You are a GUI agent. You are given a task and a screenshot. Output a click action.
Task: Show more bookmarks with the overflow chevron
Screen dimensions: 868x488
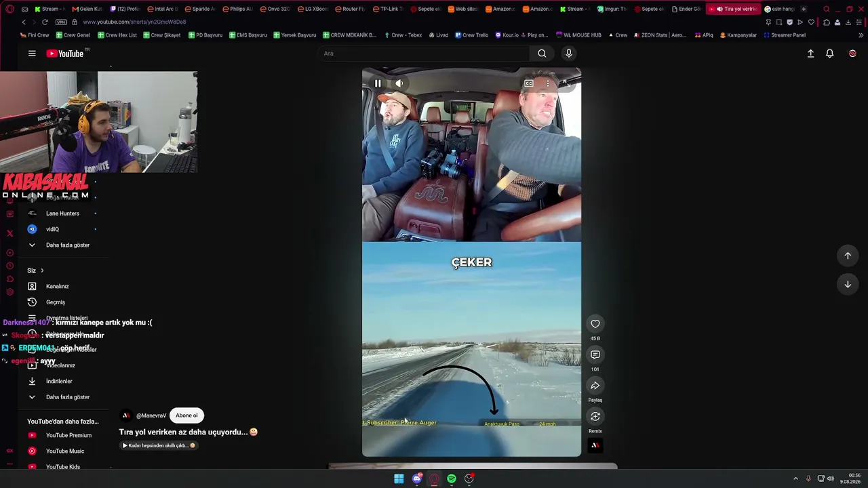click(861, 35)
